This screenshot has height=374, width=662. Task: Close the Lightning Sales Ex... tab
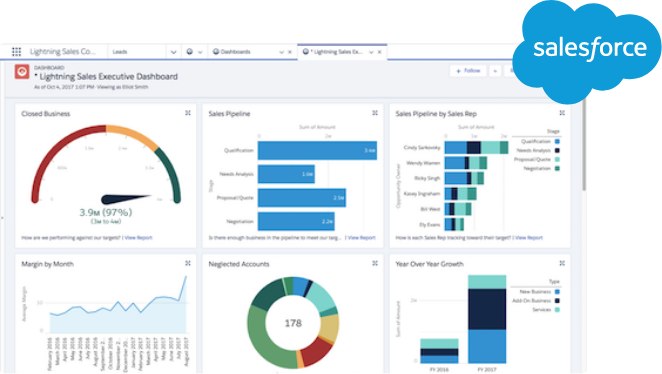(x=380, y=52)
